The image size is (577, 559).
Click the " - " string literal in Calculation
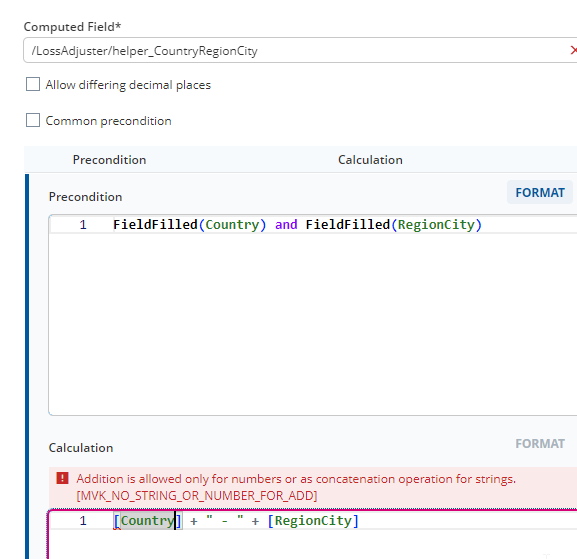click(x=224, y=521)
